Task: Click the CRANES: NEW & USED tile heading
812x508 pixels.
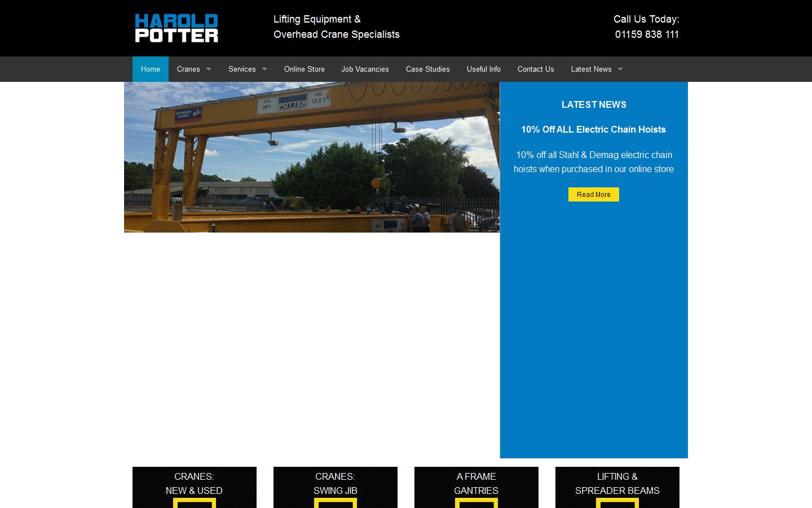Action: (x=194, y=484)
